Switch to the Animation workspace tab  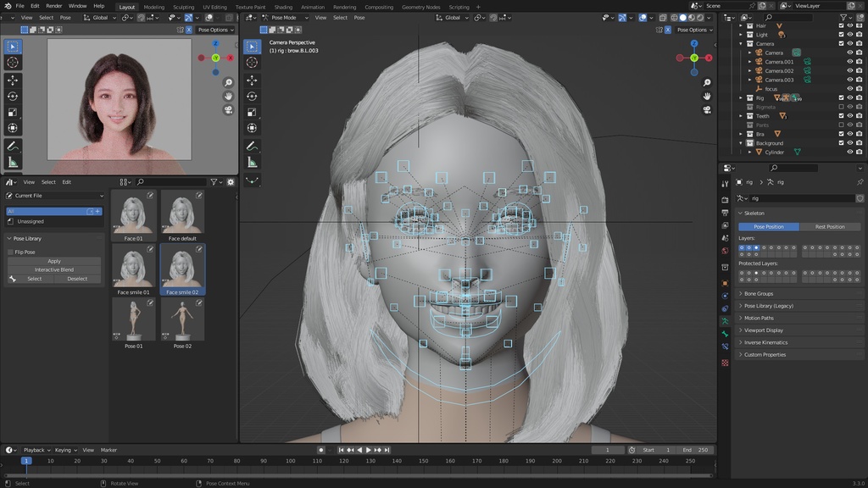pyautogui.click(x=312, y=7)
